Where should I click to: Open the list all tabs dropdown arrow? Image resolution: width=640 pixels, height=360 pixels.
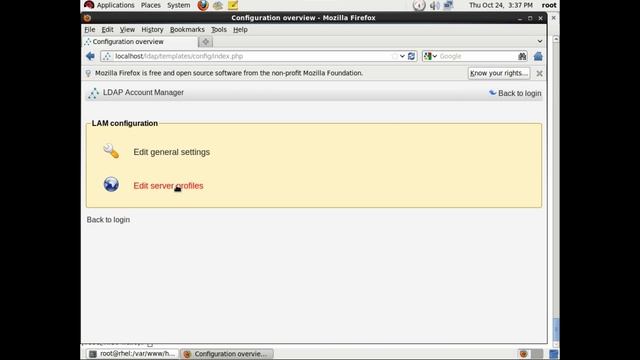(540, 42)
